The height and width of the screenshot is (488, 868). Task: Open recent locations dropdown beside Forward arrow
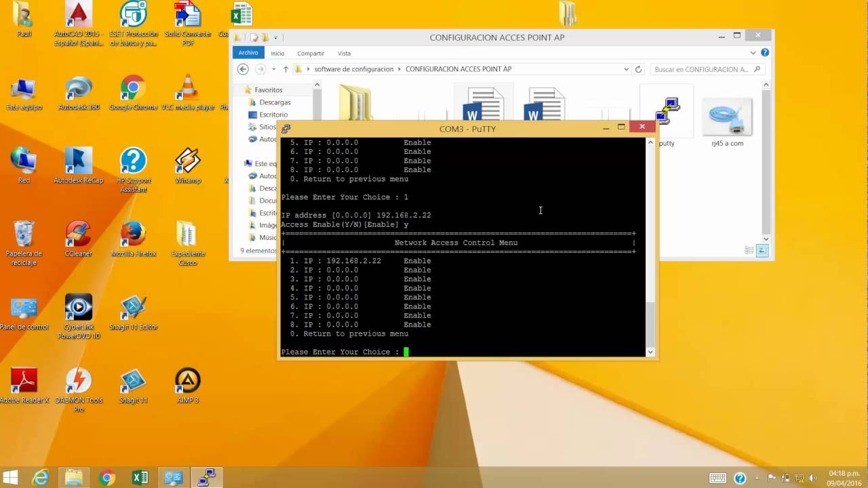pos(274,69)
